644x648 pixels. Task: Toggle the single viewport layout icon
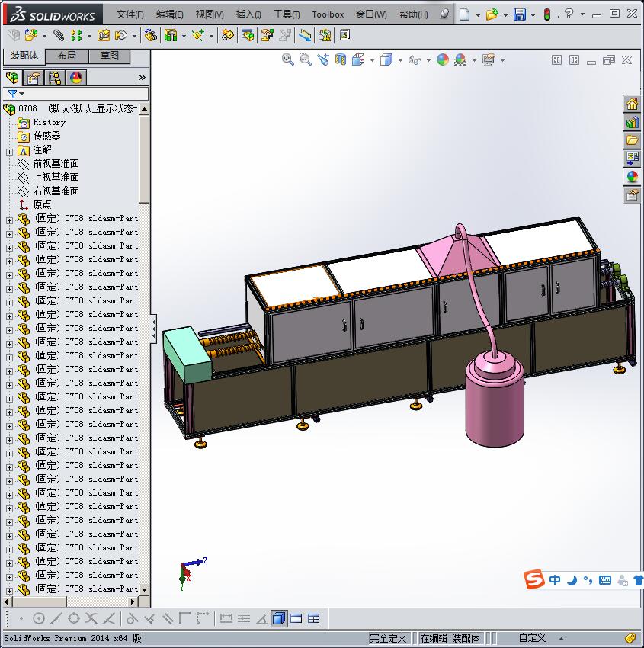[296, 618]
